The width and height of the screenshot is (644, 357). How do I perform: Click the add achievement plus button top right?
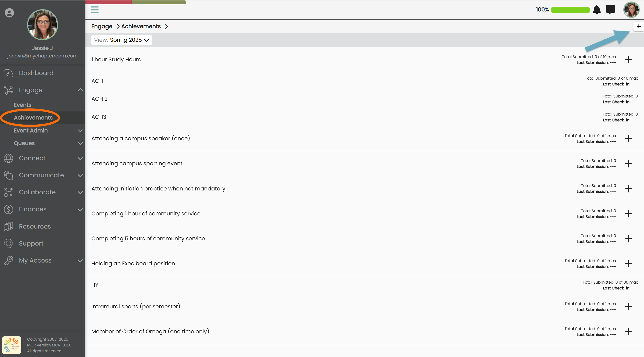(638, 26)
